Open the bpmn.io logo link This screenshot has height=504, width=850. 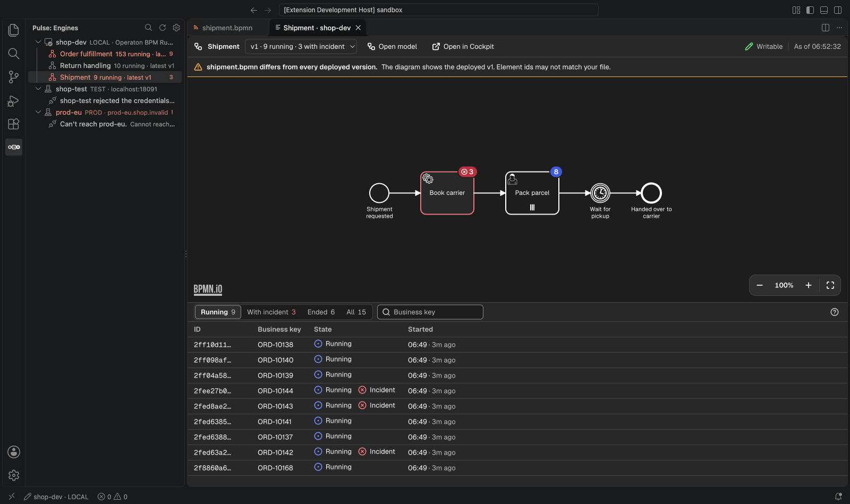click(x=208, y=289)
